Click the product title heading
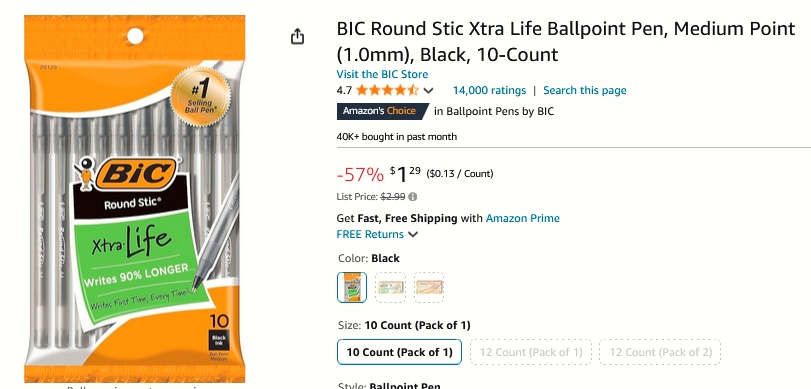Viewport: 811px width, 389px height. coord(566,41)
